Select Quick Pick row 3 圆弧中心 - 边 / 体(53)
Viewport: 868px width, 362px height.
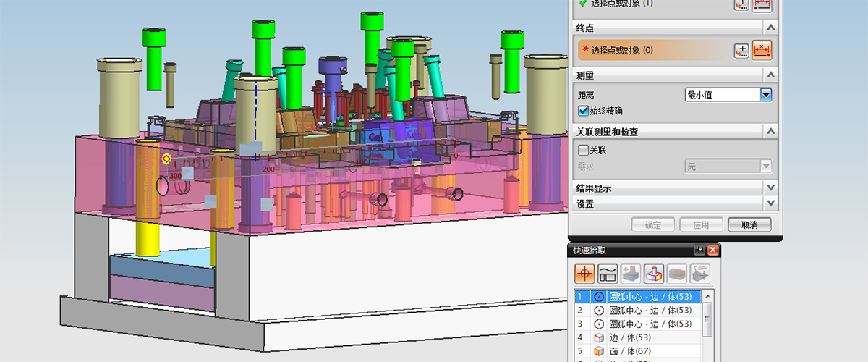click(x=638, y=324)
